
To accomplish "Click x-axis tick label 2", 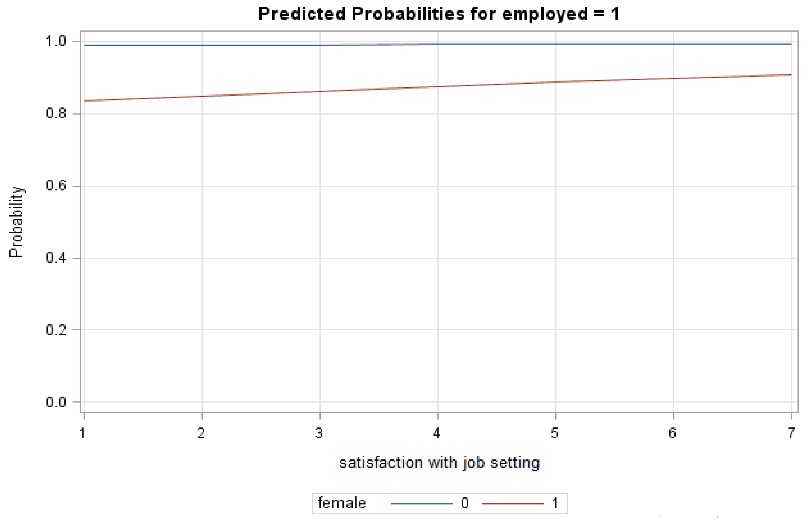I will [x=201, y=433].
